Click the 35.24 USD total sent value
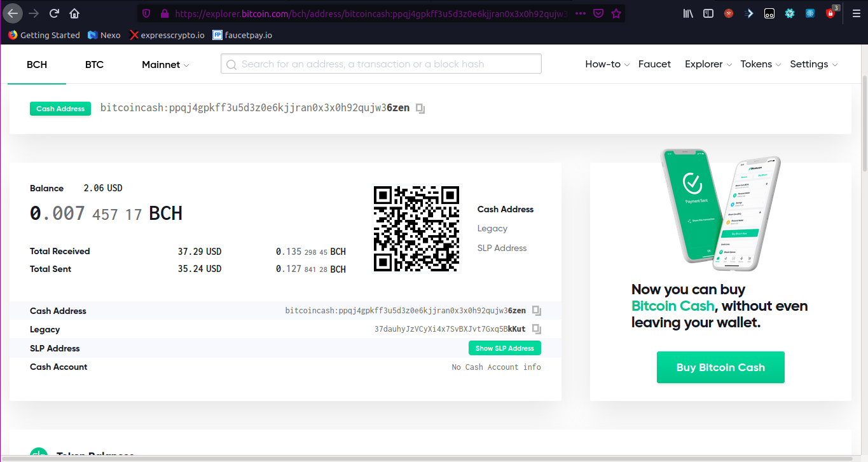This screenshot has height=462, width=868. click(x=200, y=269)
